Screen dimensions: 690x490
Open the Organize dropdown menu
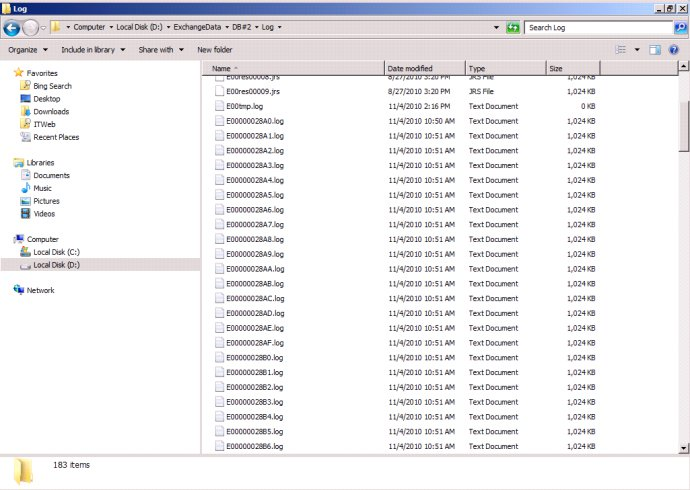28,49
